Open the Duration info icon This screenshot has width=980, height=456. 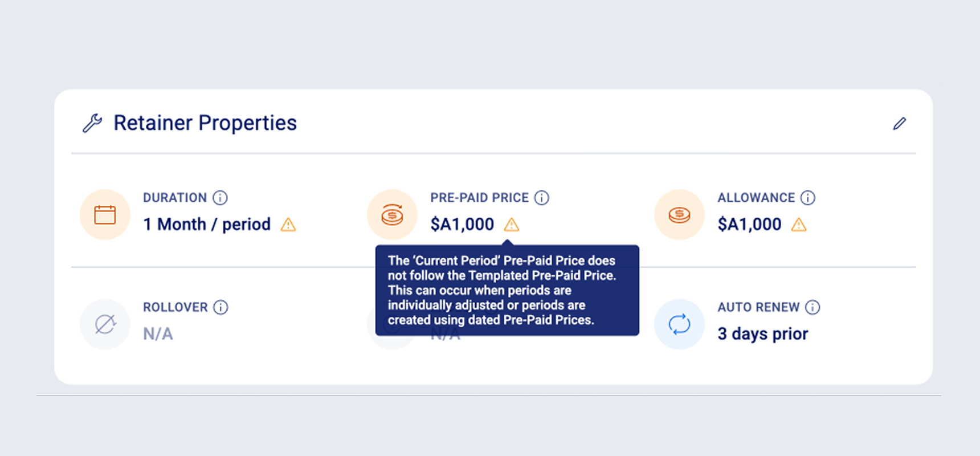tap(220, 198)
